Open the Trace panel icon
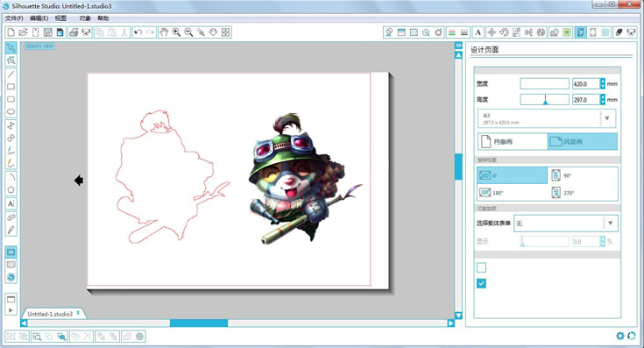644x348 pixels. (x=567, y=32)
